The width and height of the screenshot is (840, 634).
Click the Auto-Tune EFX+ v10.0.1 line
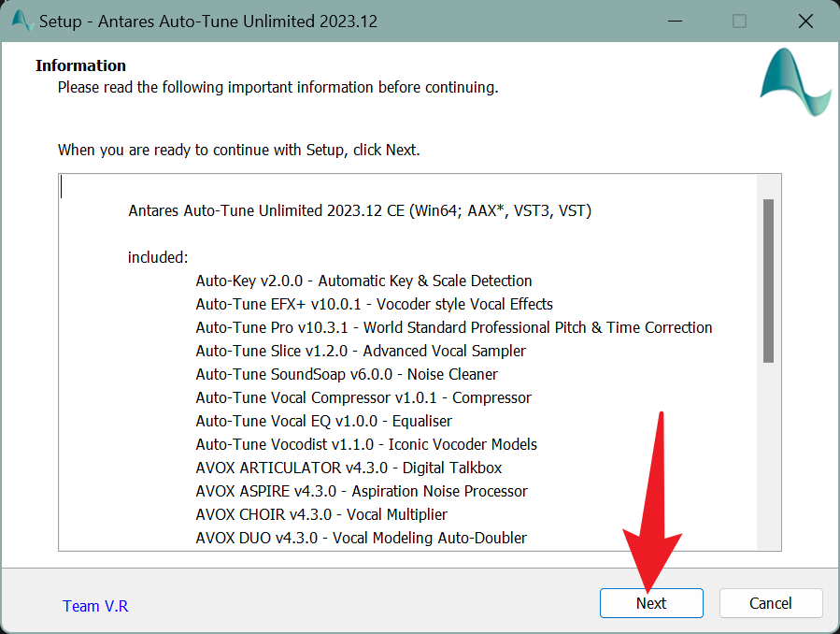pos(374,305)
